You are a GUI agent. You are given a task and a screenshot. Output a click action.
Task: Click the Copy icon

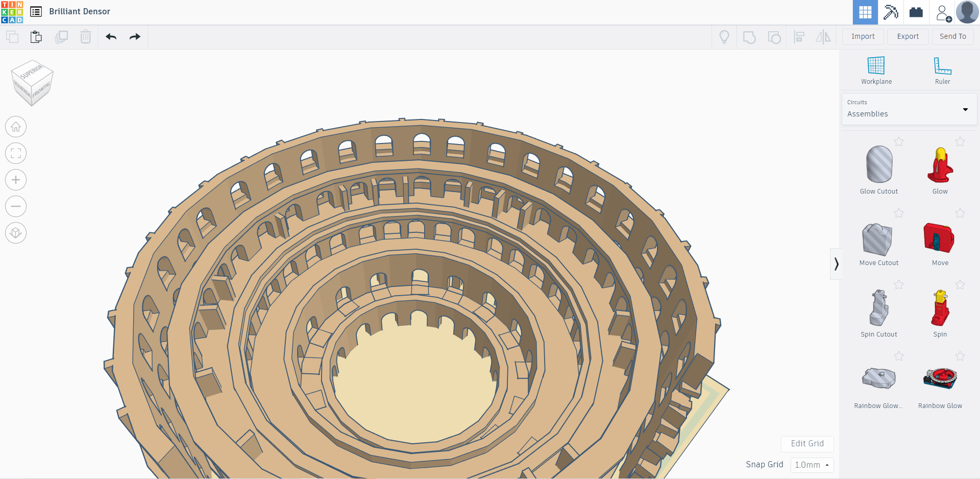click(x=12, y=37)
